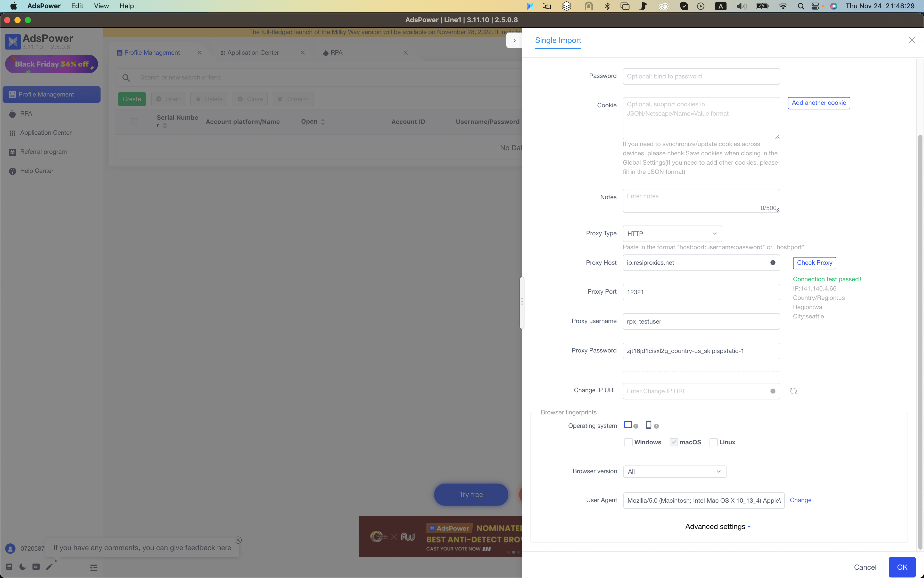The image size is (924, 578).
Task: Open the notes document icon at sidebar bottom
Action: (9, 567)
